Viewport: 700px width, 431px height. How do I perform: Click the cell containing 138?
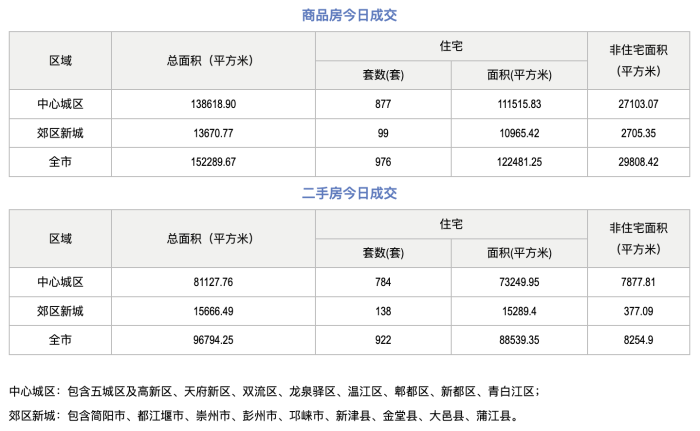(x=381, y=312)
